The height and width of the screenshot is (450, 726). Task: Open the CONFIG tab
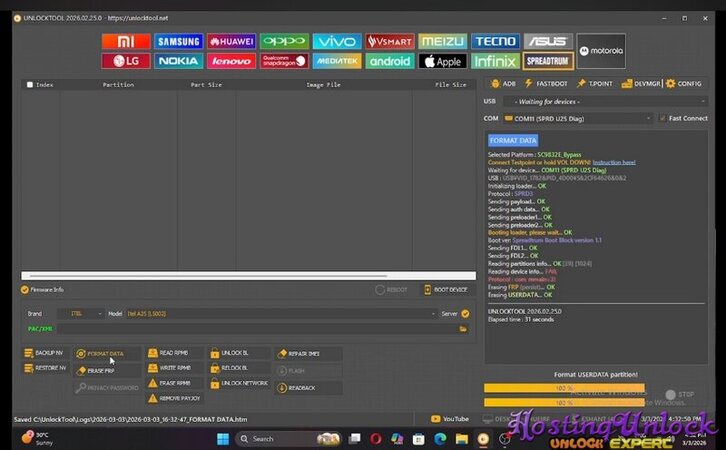pyautogui.click(x=684, y=84)
